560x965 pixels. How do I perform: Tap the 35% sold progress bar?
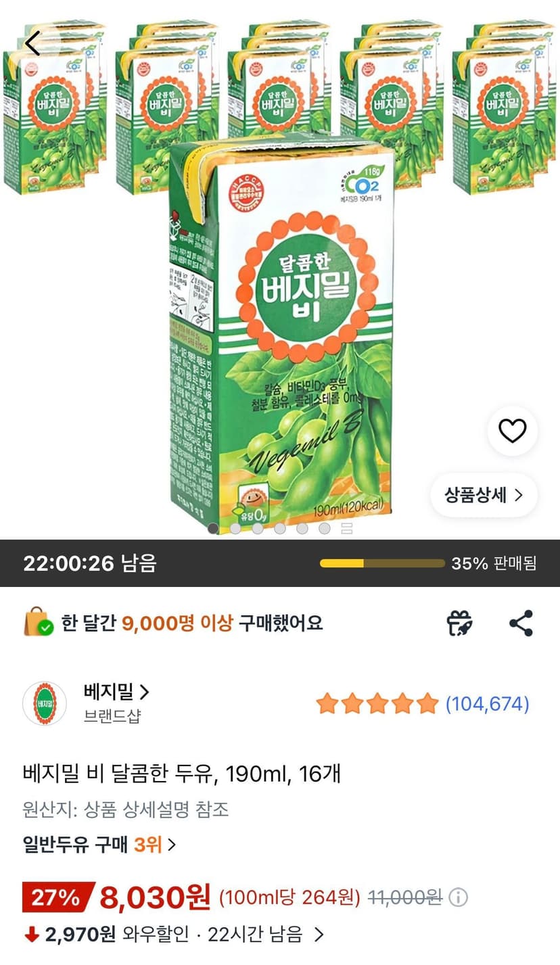[x=382, y=563]
